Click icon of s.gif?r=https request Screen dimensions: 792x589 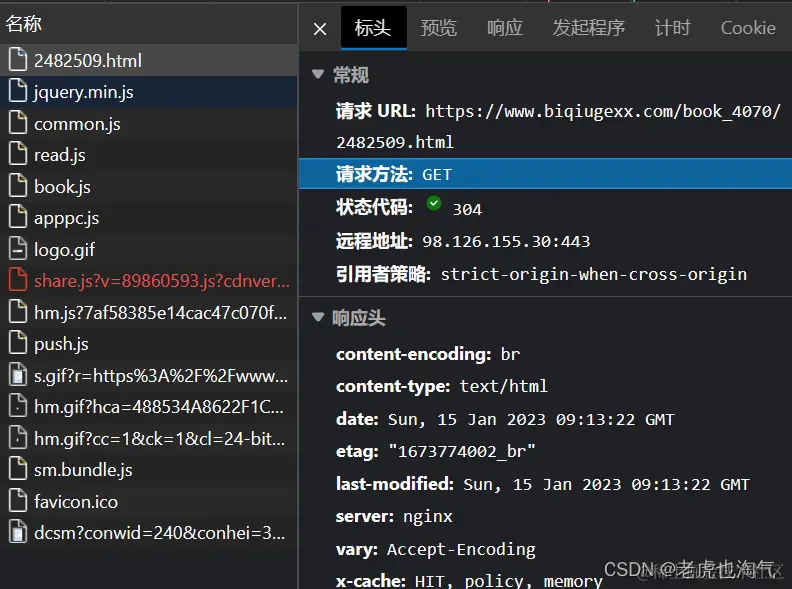click(18, 375)
